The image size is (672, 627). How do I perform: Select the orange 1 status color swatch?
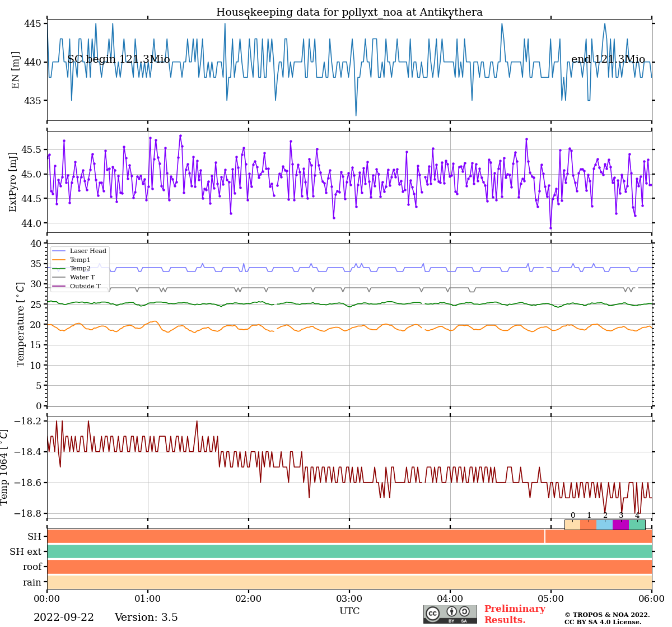click(589, 525)
